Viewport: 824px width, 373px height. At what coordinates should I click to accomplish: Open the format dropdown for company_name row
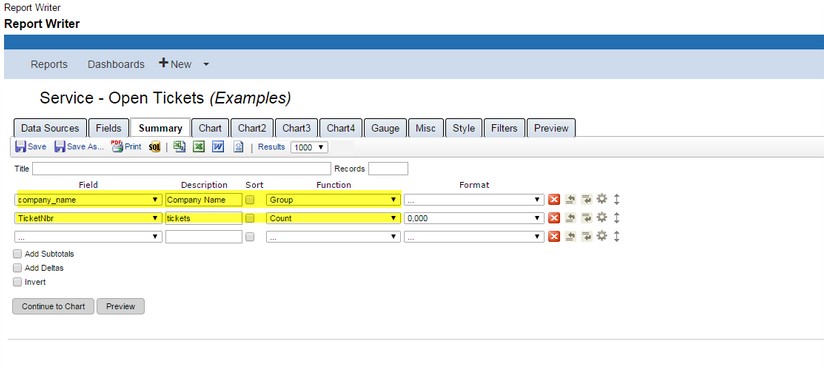point(473,200)
